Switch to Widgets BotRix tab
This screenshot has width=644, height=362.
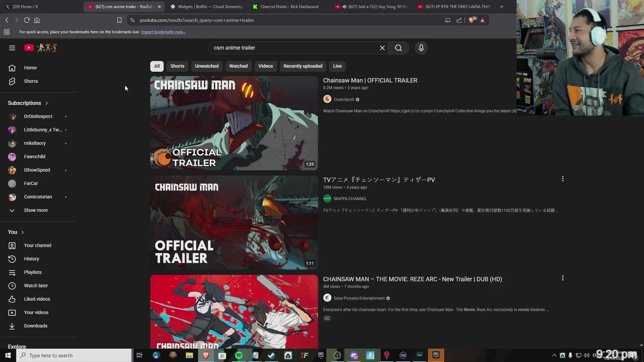206,7
